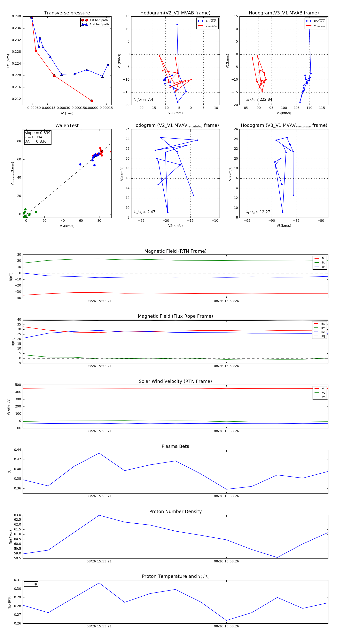Click the Br red line legend swatch
Screen dimensions: 351x644
coord(317,259)
